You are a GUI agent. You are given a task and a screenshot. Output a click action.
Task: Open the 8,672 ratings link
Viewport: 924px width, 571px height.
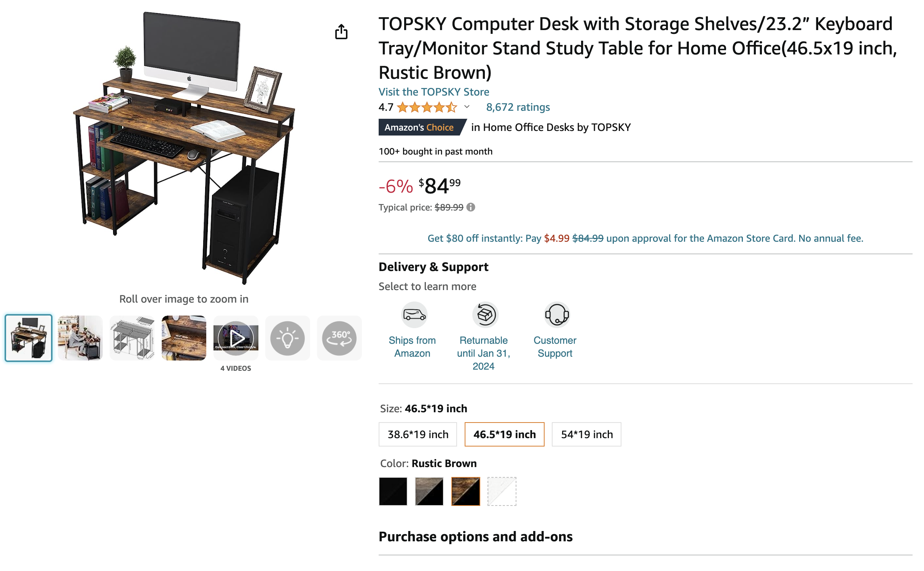click(518, 107)
